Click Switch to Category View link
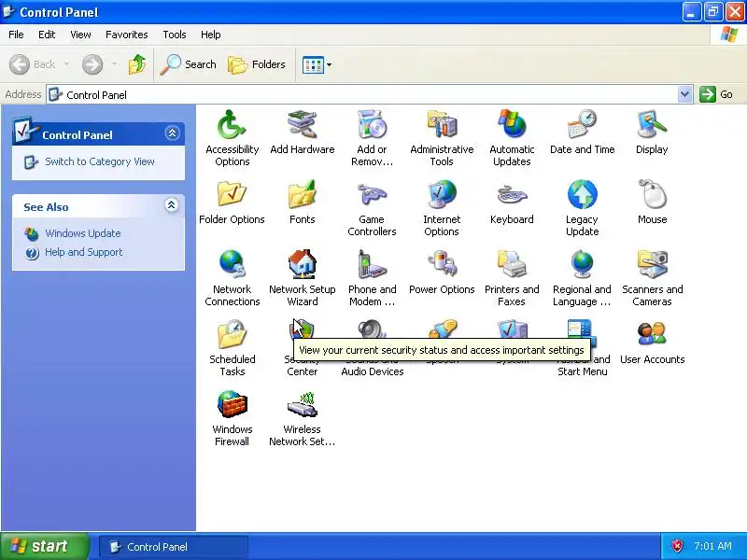The height and width of the screenshot is (560, 747). pos(100,161)
